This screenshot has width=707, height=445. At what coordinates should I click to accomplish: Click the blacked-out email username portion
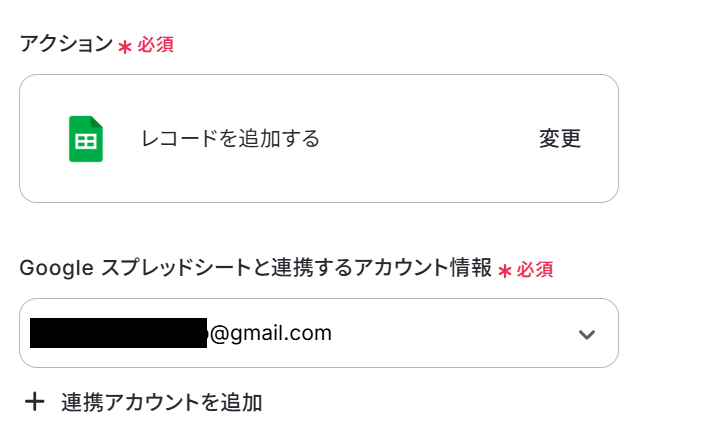pos(118,333)
